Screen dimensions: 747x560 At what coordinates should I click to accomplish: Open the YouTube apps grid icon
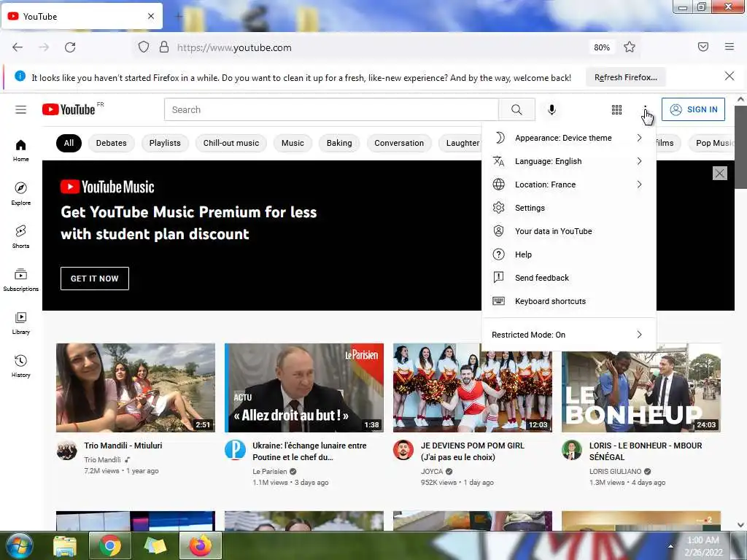point(616,109)
